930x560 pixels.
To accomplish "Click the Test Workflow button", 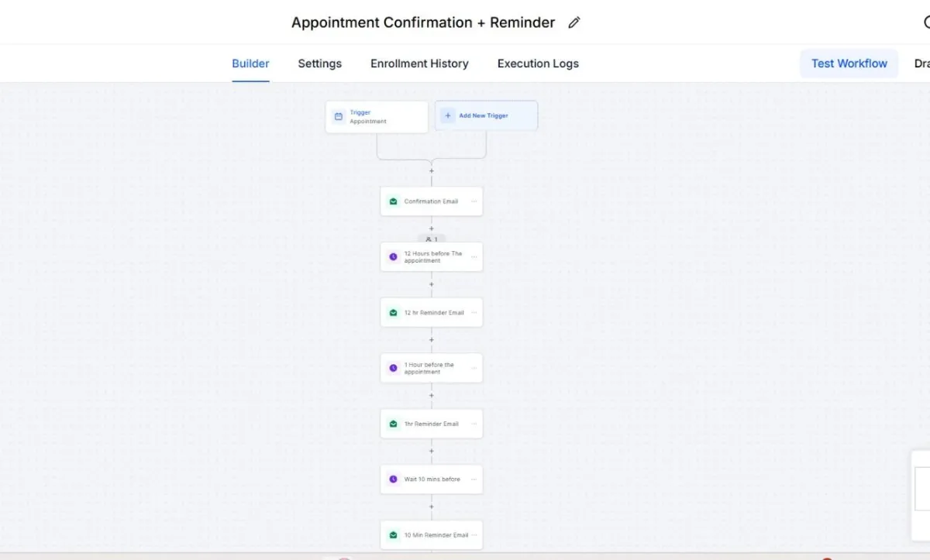I will pyautogui.click(x=849, y=64).
